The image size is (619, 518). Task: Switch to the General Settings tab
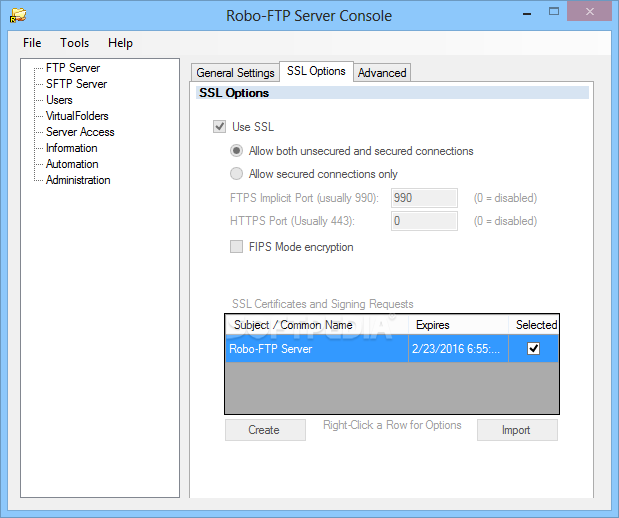235,73
